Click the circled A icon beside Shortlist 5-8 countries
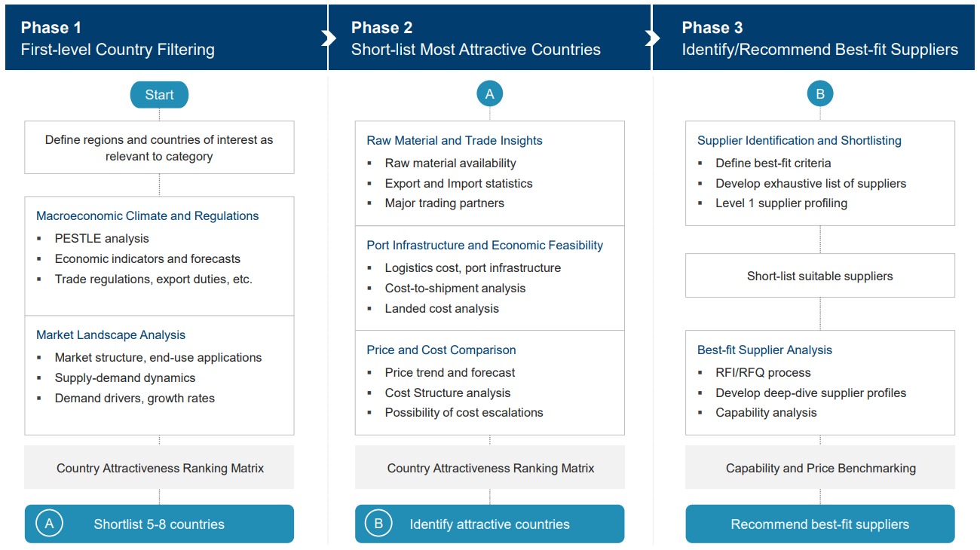The height and width of the screenshot is (550, 980). pos(49,524)
